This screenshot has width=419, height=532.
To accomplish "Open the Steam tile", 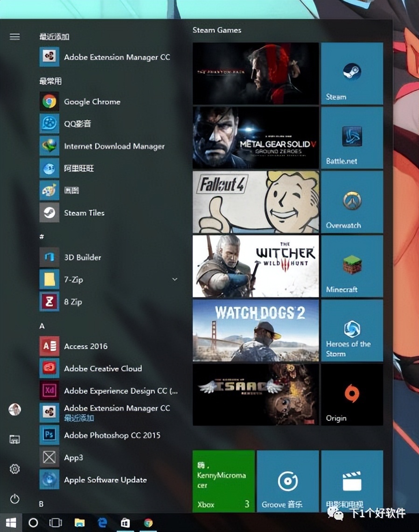I will tap(352, 73).
